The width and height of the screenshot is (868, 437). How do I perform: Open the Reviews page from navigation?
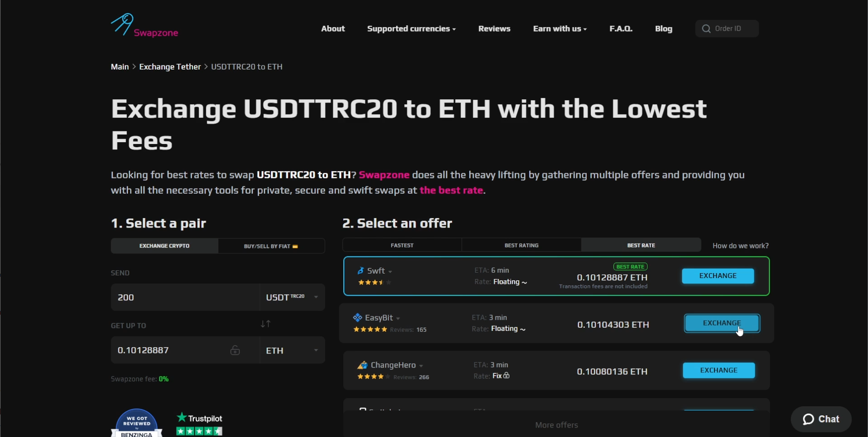click(494, 28)
